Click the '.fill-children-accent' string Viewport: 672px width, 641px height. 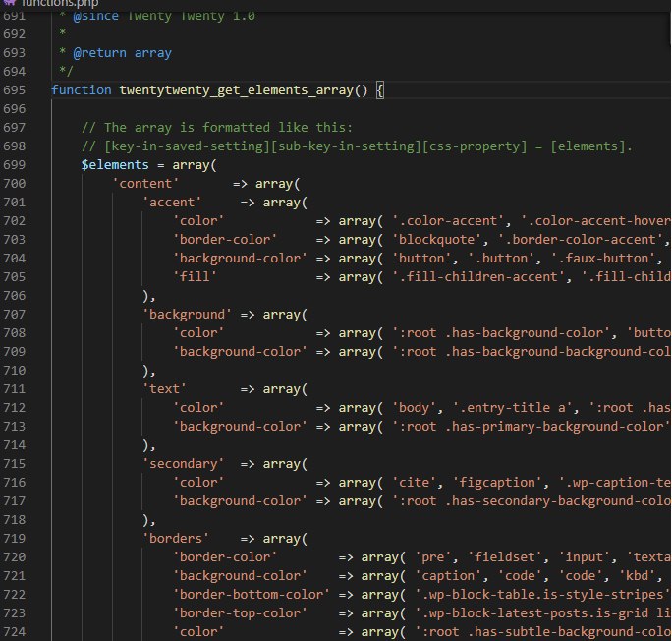click(478, 277)
